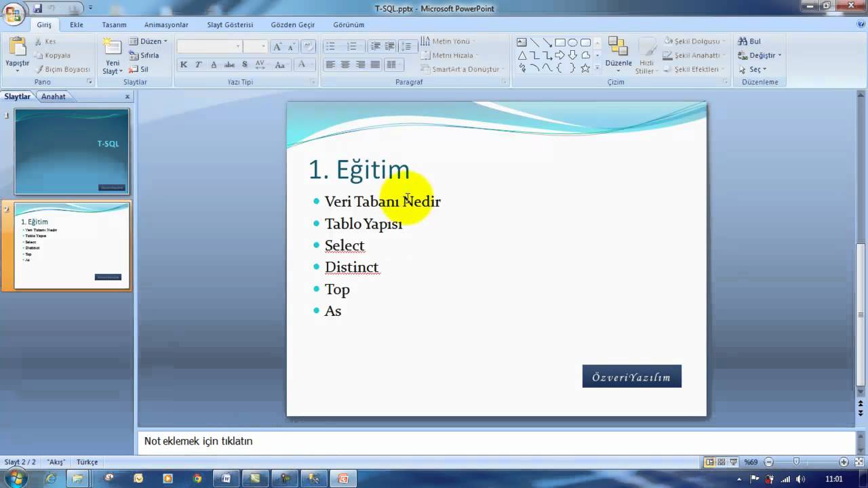Select the five-point star shape
Viewport: 868px width, 488px height.
point(585,68)
